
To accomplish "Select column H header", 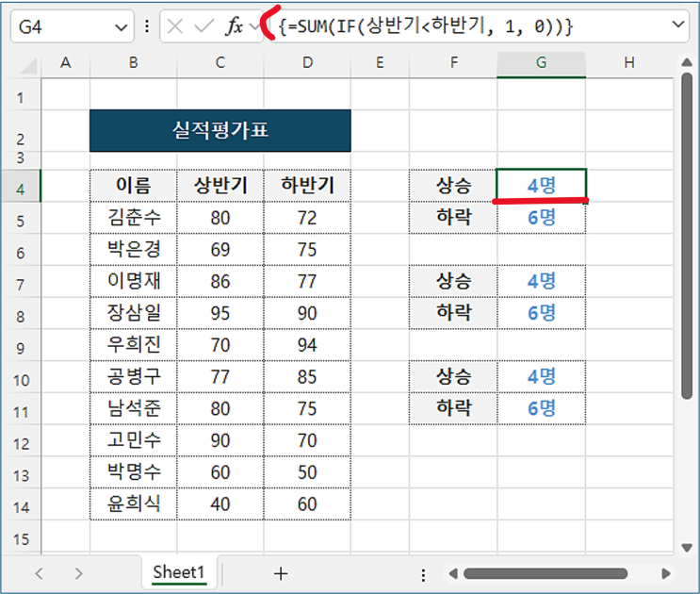I will [629, 63].
